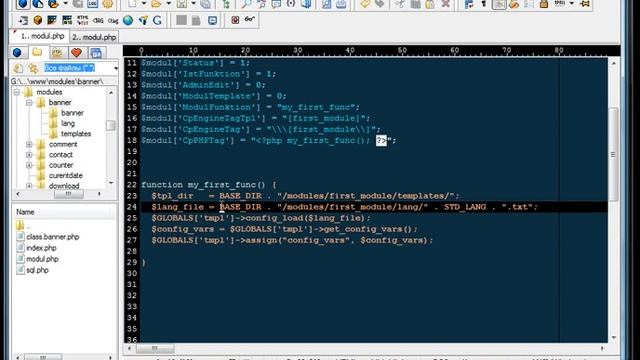Click the sync folder icon beside filter combo
640x360 pixels.
click(x=33, y=68)
